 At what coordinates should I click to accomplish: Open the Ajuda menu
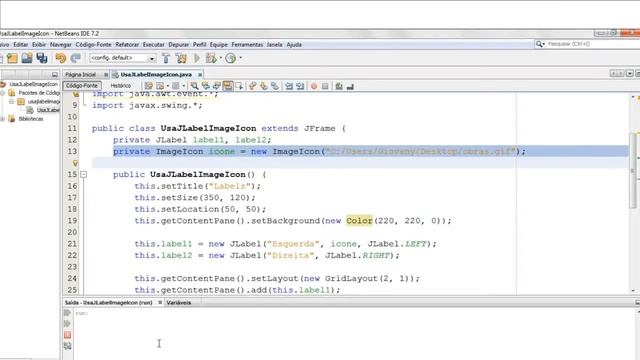coord(294,44)
